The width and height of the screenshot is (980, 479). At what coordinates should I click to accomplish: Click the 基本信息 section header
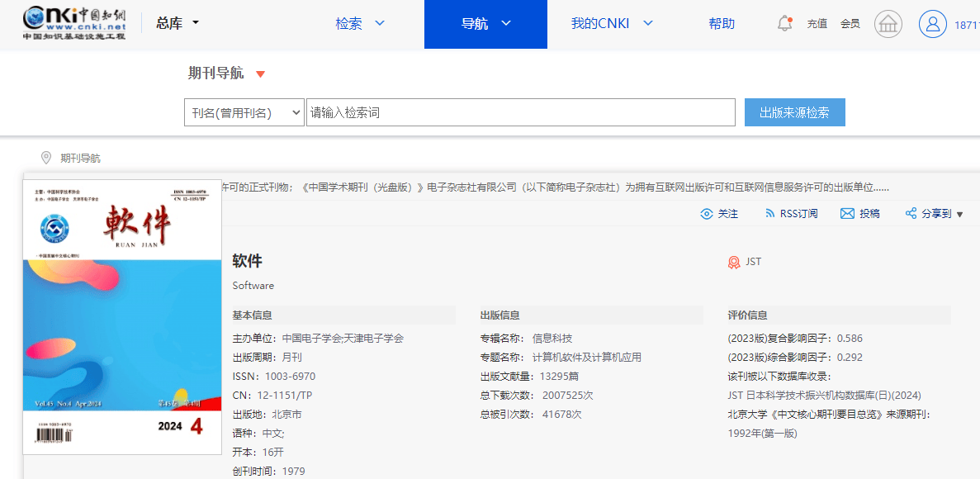coord(253,315)
